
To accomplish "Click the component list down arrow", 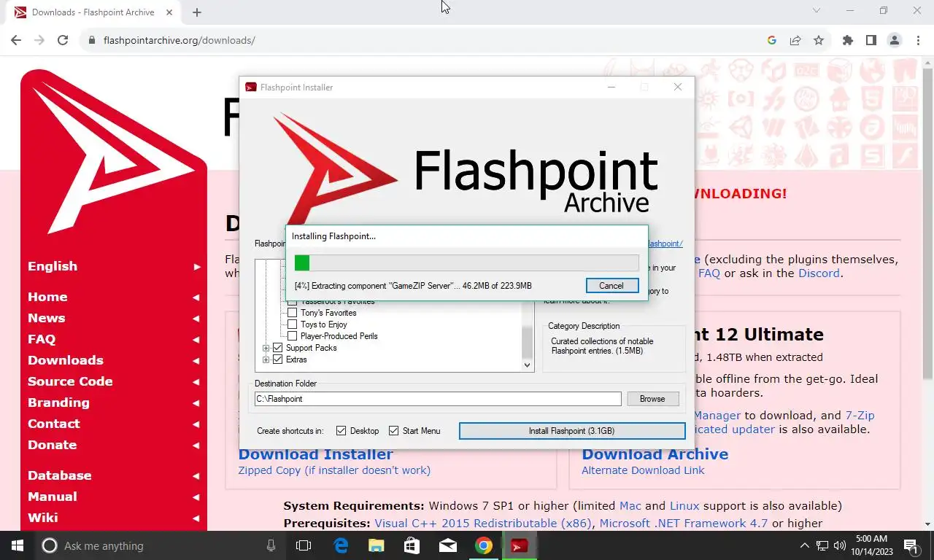I will [528, 365].
